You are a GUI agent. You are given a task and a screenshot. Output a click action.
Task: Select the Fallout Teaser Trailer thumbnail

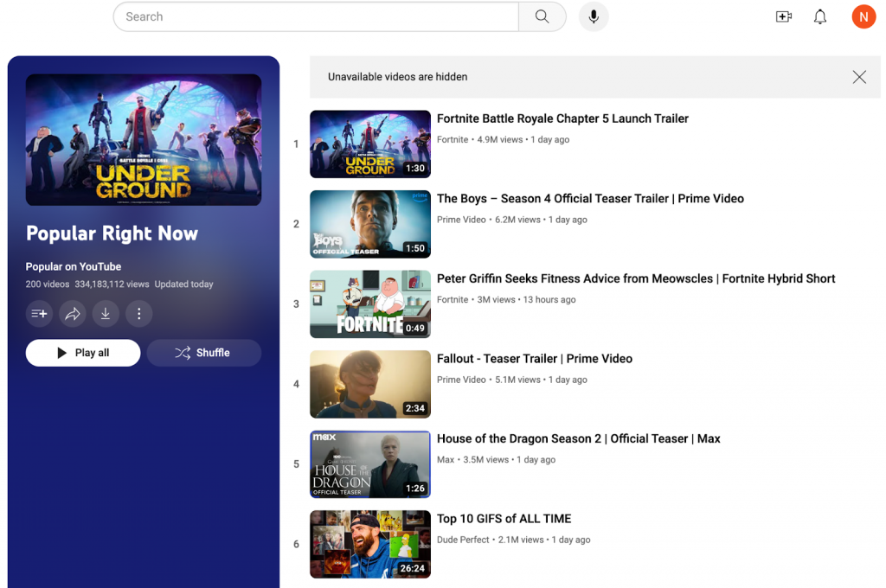369,384
